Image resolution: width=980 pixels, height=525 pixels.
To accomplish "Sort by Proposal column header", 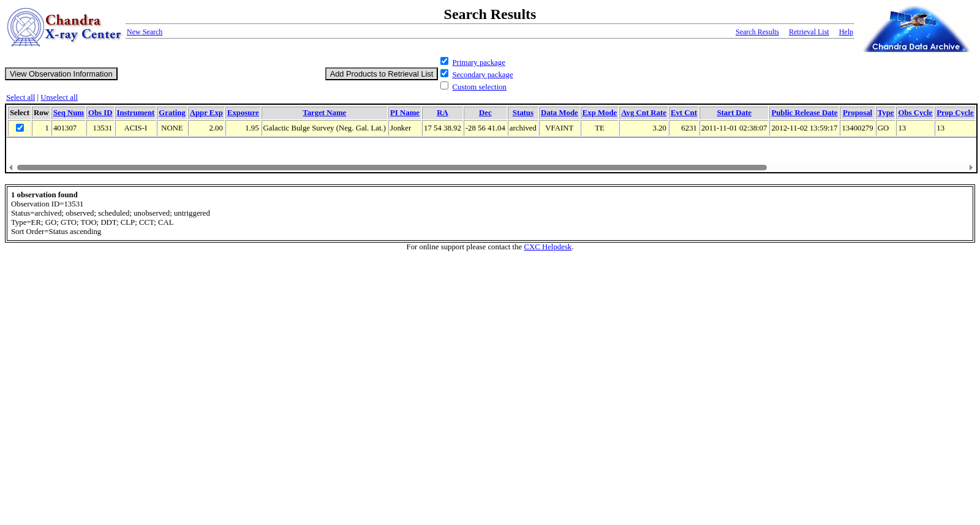I will click(x=858, y=113).
